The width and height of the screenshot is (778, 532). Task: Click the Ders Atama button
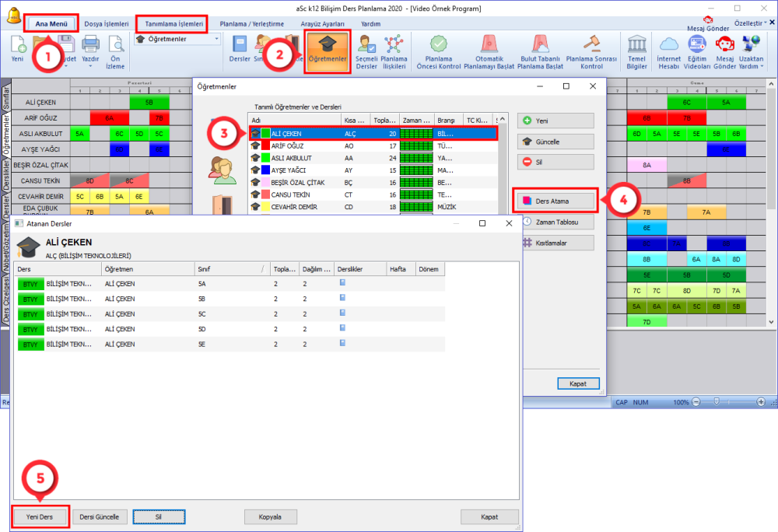[555, 201]
